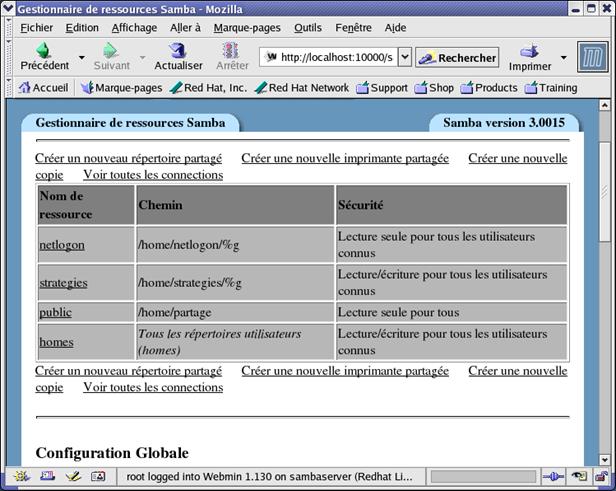616x491 pixels.
Task: Click the Arrêter stop icon
Action: (231, 51)
